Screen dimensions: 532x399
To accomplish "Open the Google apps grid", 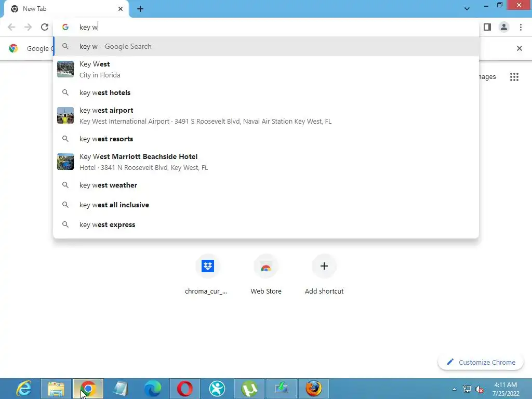I will click(514, 77).
